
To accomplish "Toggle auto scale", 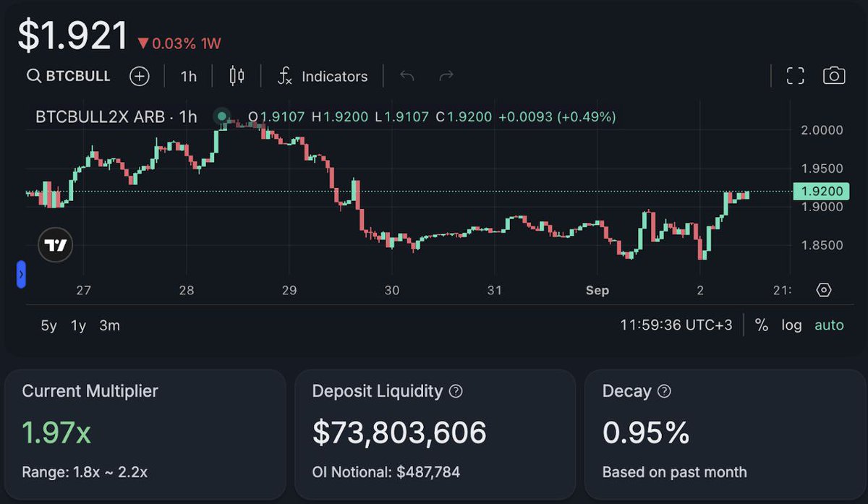I will 829,325.
